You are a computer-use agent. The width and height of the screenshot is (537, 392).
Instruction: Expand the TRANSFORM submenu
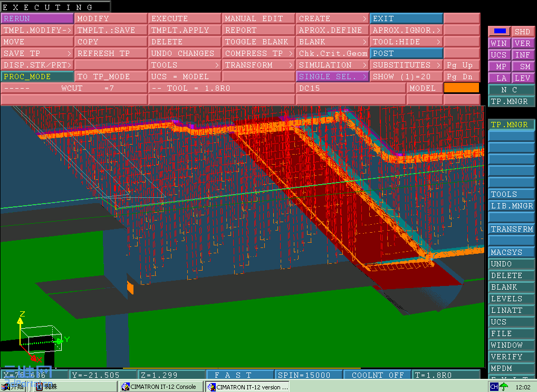[x=258, y=65]
